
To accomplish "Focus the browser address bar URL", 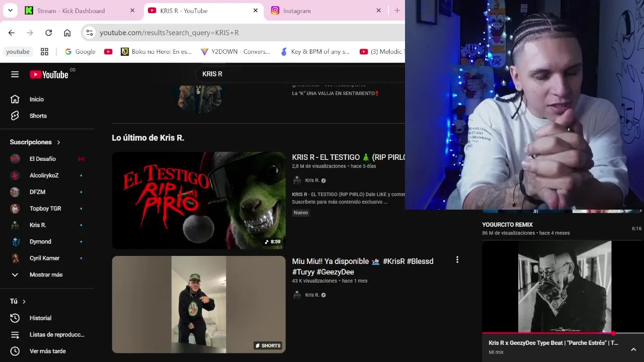I will [169, 33].
